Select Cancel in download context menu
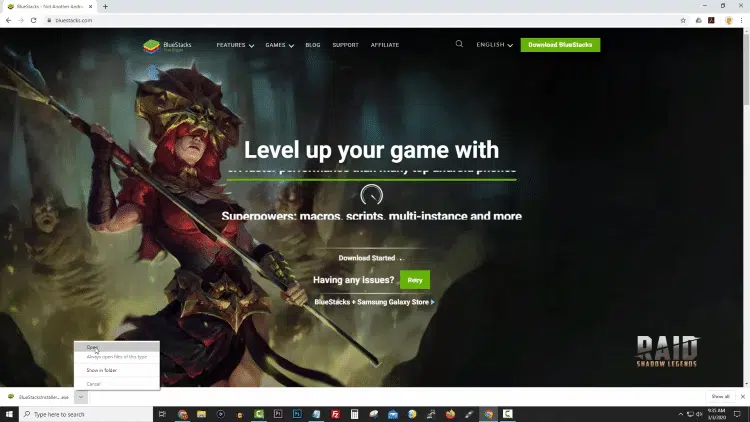The image size is (750, 422). click(117, 384)
